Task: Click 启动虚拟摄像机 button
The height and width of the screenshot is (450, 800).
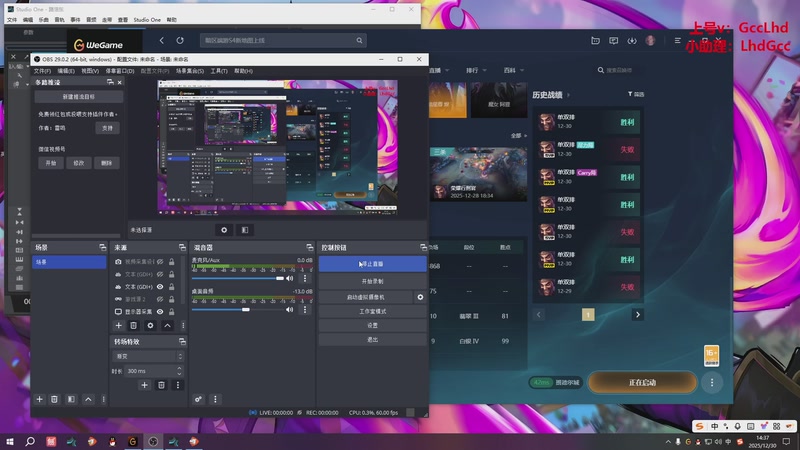Action: click(x=366, y=297)
